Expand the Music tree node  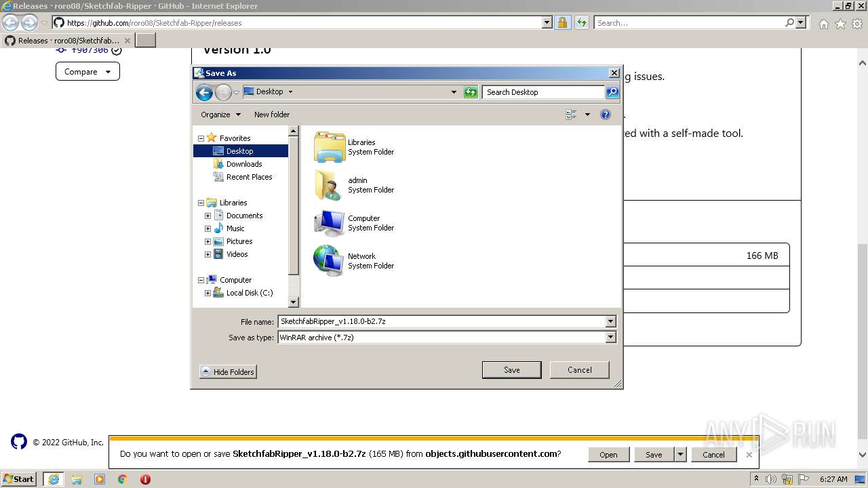pos(208,228)
